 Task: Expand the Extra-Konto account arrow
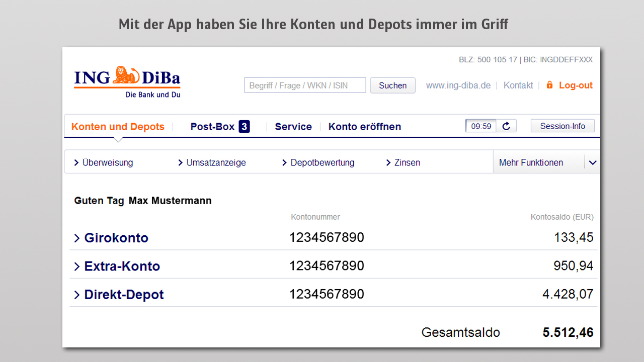point(77,266)
